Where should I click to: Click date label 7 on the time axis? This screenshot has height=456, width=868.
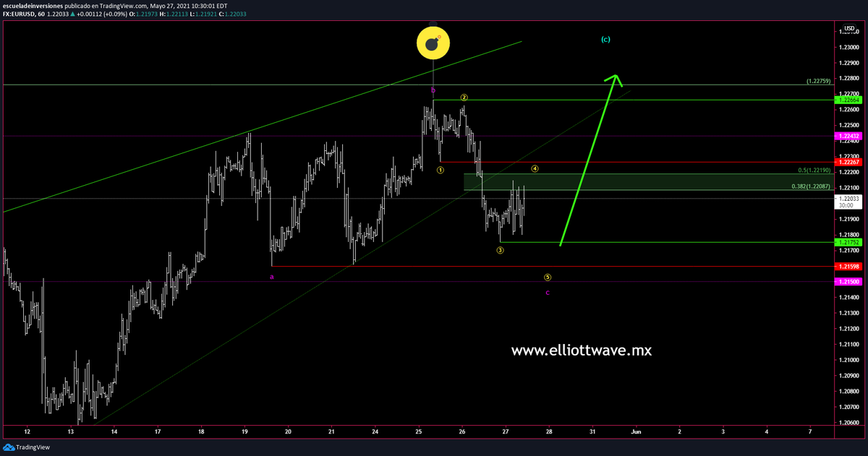click(x=810, y=431)
